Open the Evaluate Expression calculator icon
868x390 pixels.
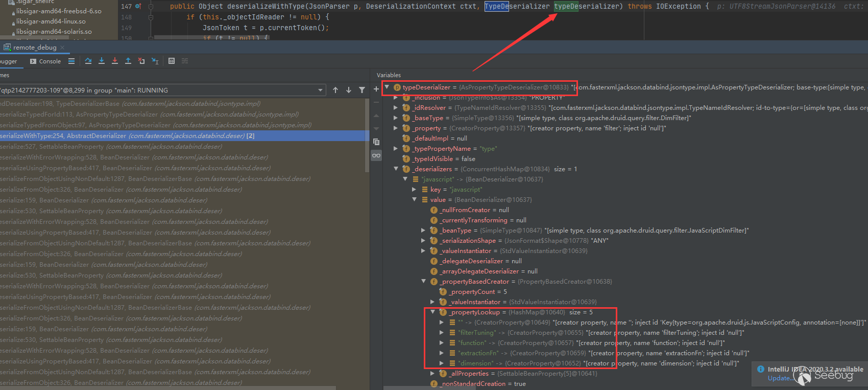pyautogui.click(x=172, y=61)
